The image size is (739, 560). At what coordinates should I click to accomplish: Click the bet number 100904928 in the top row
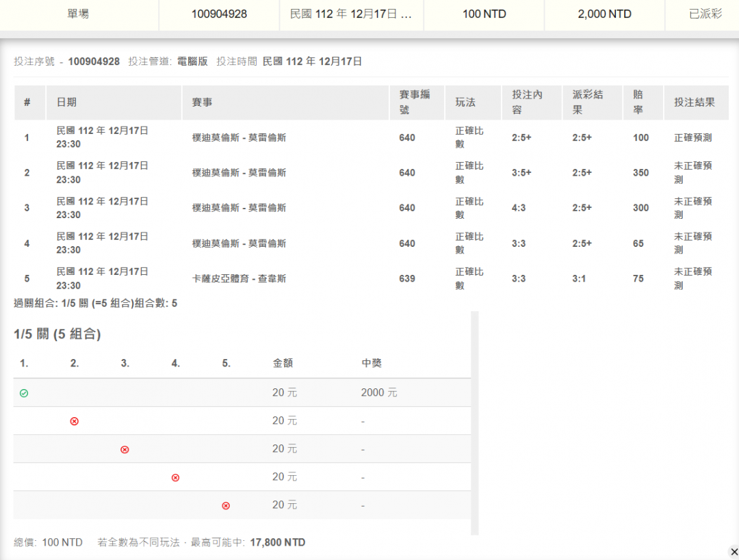point(219,14)
